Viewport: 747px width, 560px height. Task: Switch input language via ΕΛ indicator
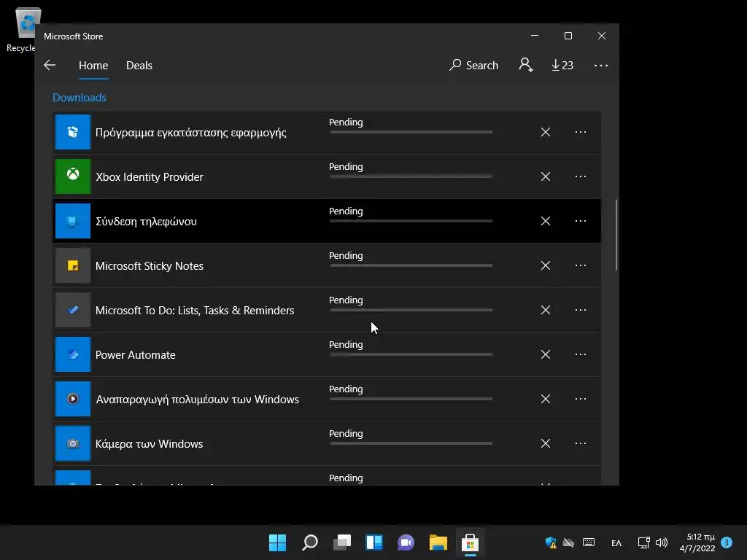click(x=616, y=542)
